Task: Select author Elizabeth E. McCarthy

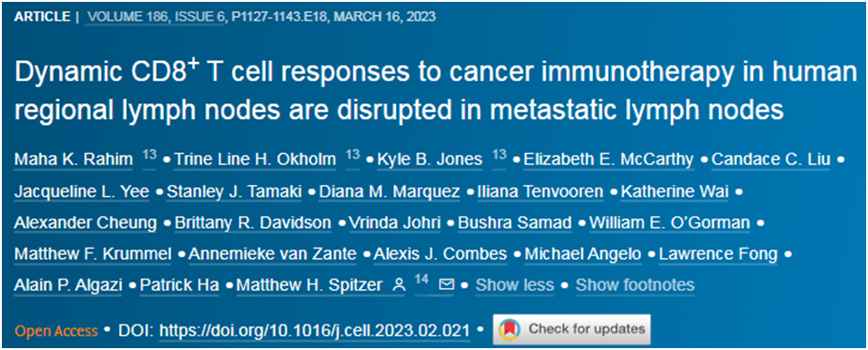Action: [x=608, y=160]
